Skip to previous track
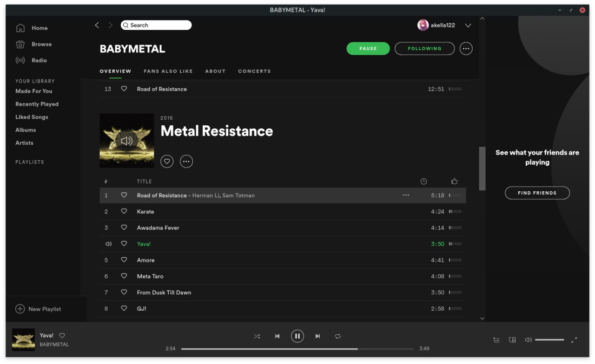Screen dimensions: 595x364 point(278,336)
